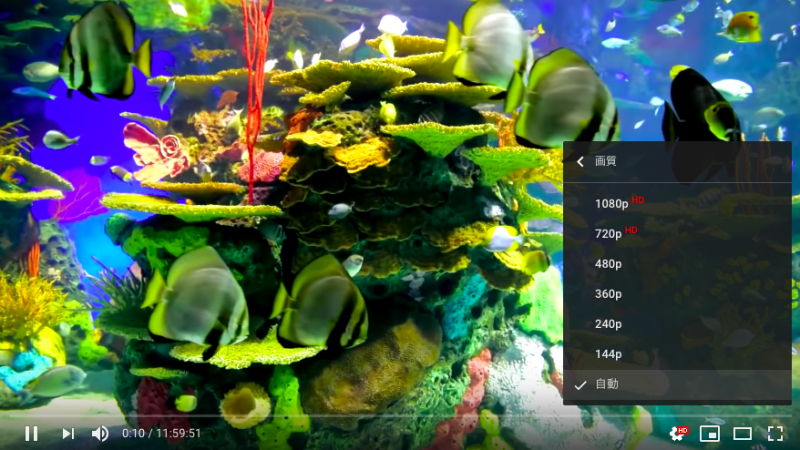Choose 240p quality
This screenshot has width=800, height=450.
click(x=677, y=324)
